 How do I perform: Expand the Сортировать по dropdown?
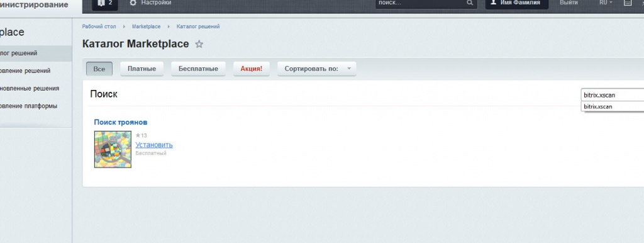pyautogui.click(x=317, y=69)
